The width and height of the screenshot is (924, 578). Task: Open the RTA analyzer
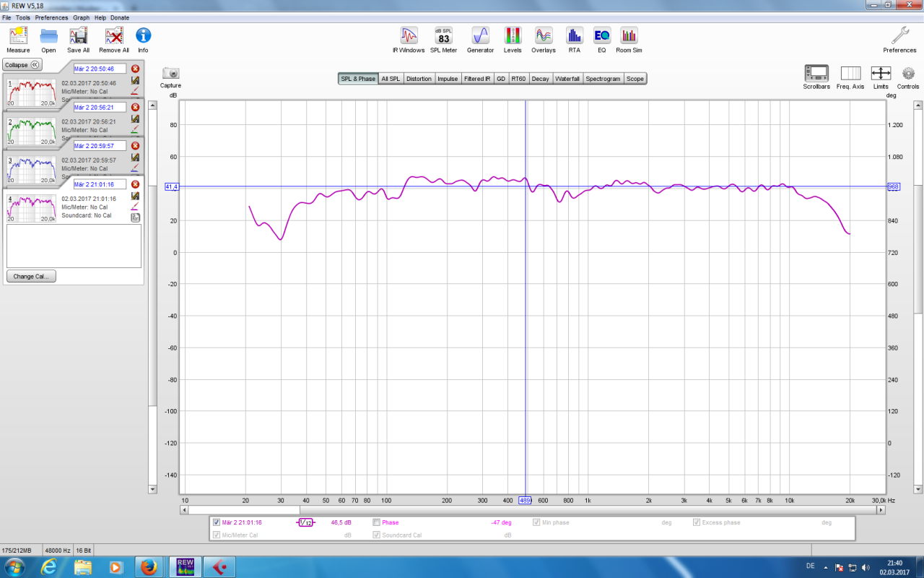(x=574, y=40)
